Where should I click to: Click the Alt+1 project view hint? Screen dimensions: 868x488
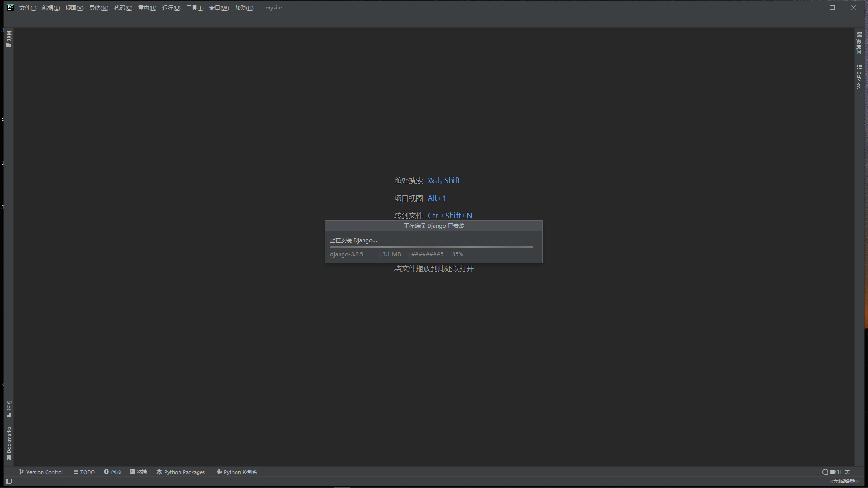point(437,198)
